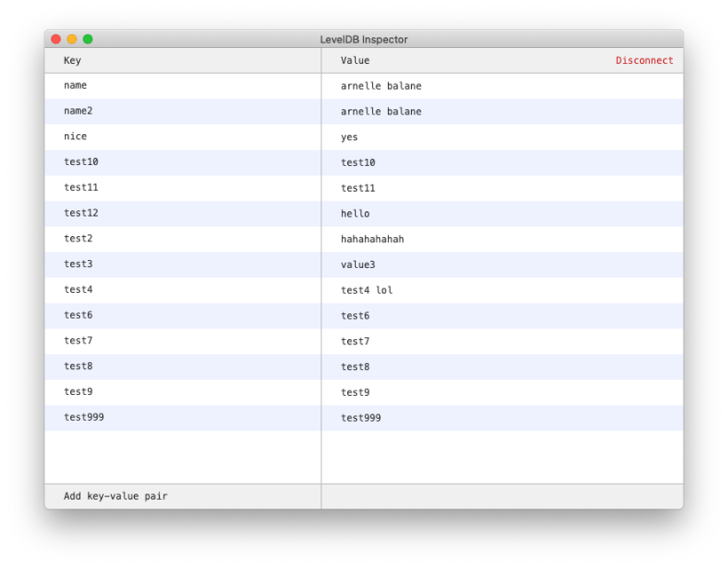Image resolution: width=728 pixels, height=568 pixels.
Task: Click the value 'hahahahahah'
Action: [372, 239]
